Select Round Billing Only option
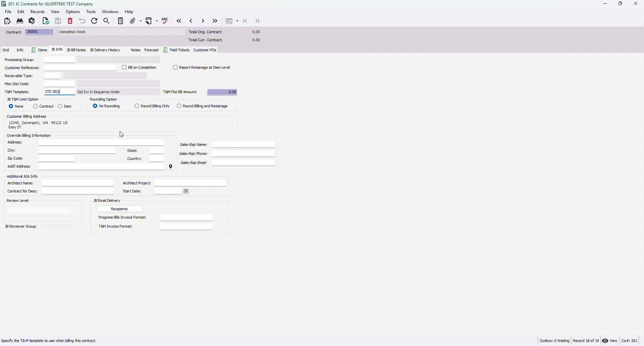The height and width of the screenshot is (346, 644). [x=137, y=106]
